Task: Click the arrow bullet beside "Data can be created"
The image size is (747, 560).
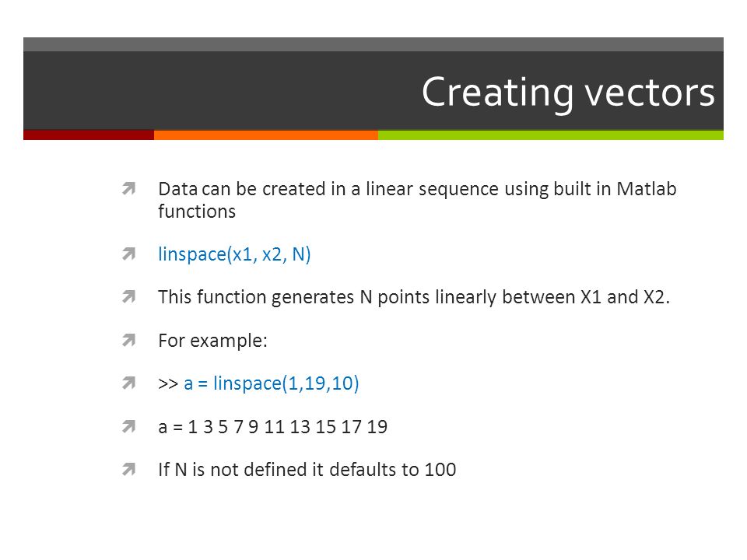Action: (x=128, y=188)
